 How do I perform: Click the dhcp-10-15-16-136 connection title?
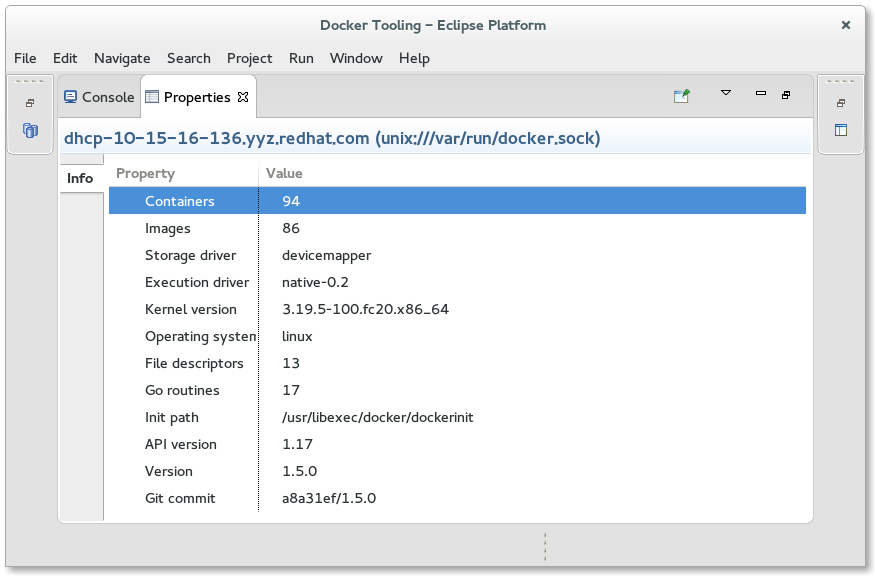[x=332, y=138]
